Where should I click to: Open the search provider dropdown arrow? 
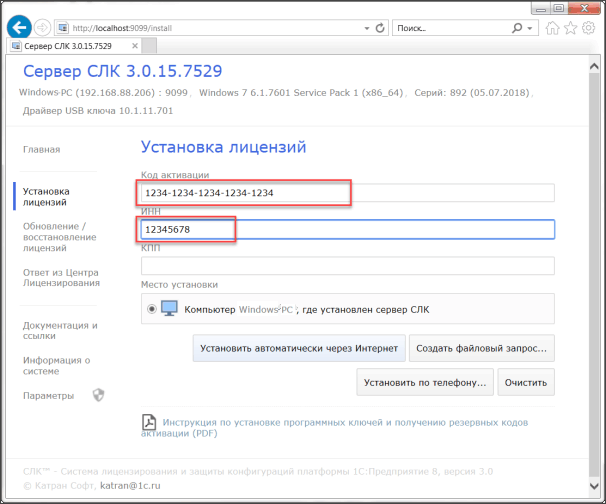point(530,28)
